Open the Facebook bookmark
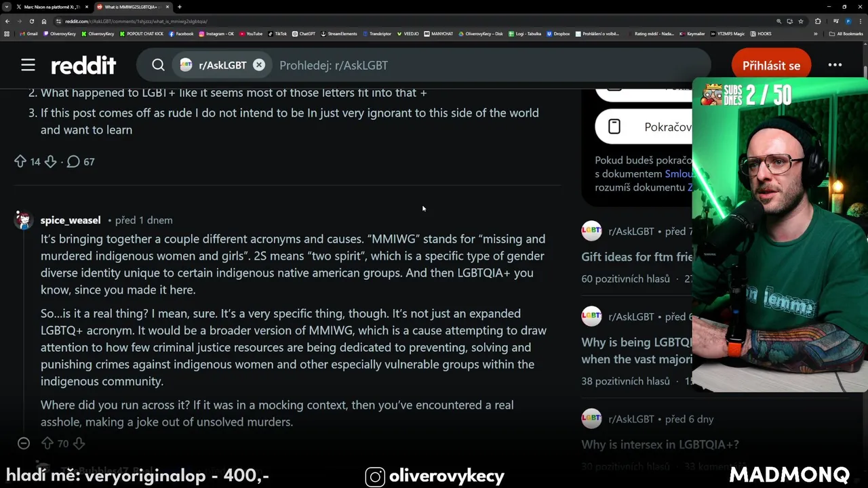Viewport: 868px width, 488px height. pos(181,33)
